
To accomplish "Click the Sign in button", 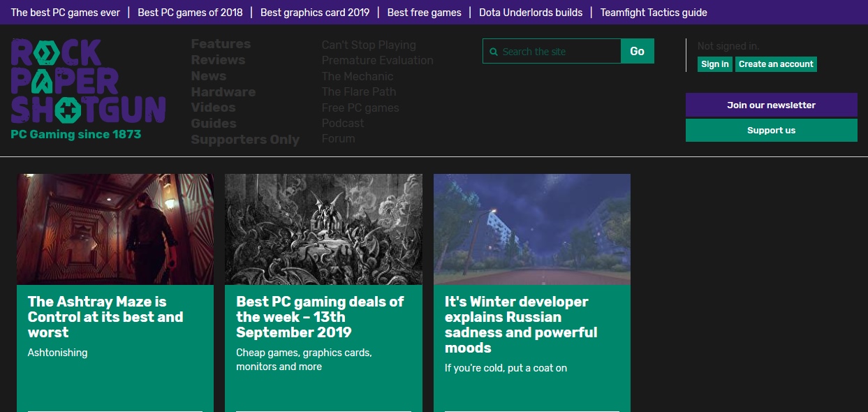I will [714, 64].
